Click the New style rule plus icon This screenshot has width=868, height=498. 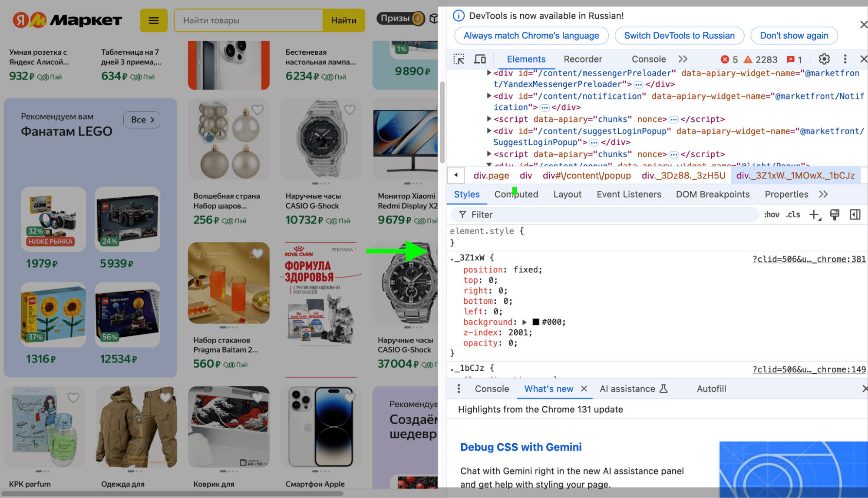(815, 215)
